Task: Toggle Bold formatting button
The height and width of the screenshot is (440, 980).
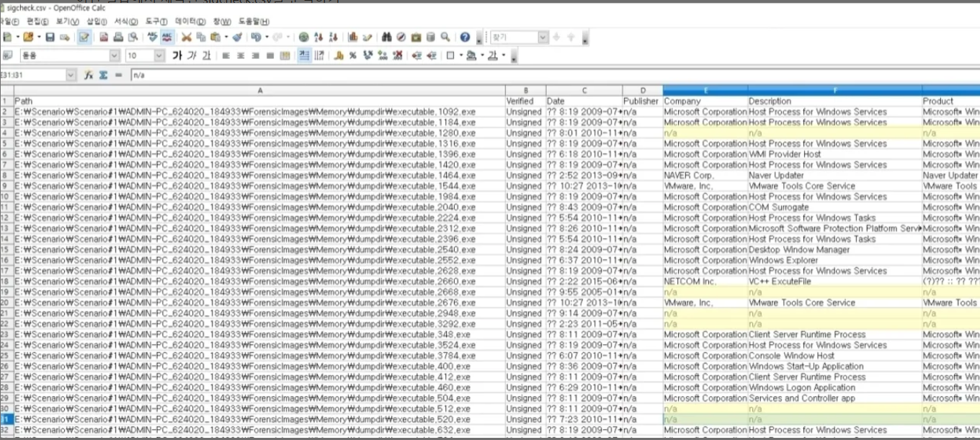Action: 177,56
